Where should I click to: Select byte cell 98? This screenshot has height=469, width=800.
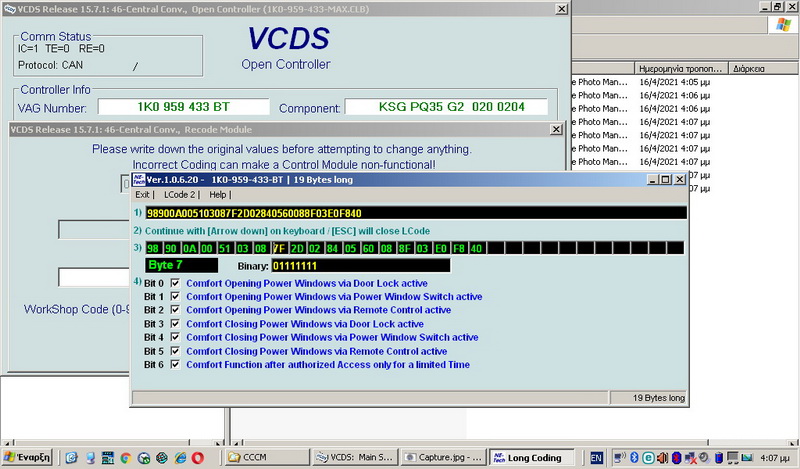(x=153, y=248)
